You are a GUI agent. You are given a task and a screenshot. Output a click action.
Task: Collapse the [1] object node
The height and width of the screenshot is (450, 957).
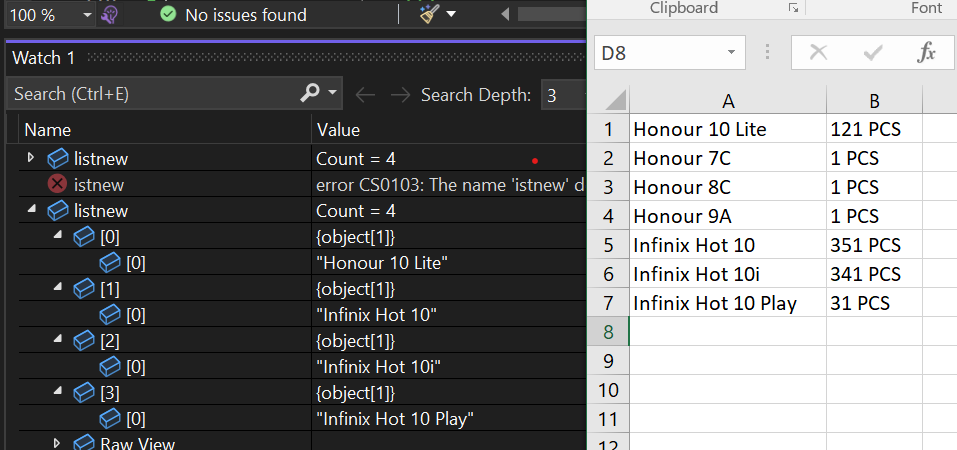(x=58, y=287)
